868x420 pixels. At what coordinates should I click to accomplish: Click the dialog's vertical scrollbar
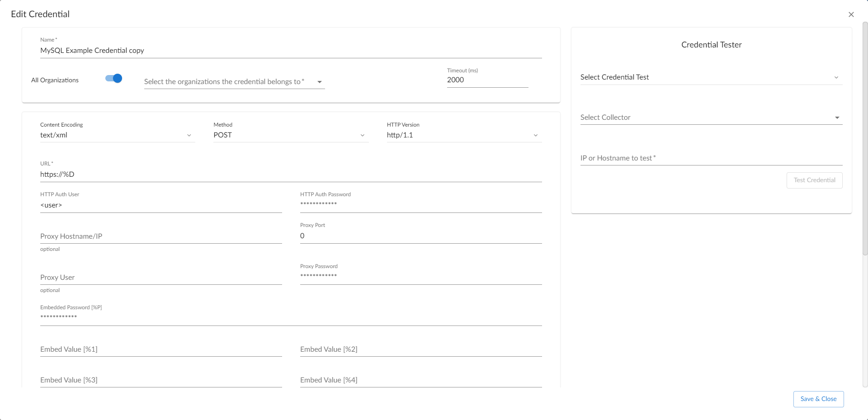coord(865,136)
